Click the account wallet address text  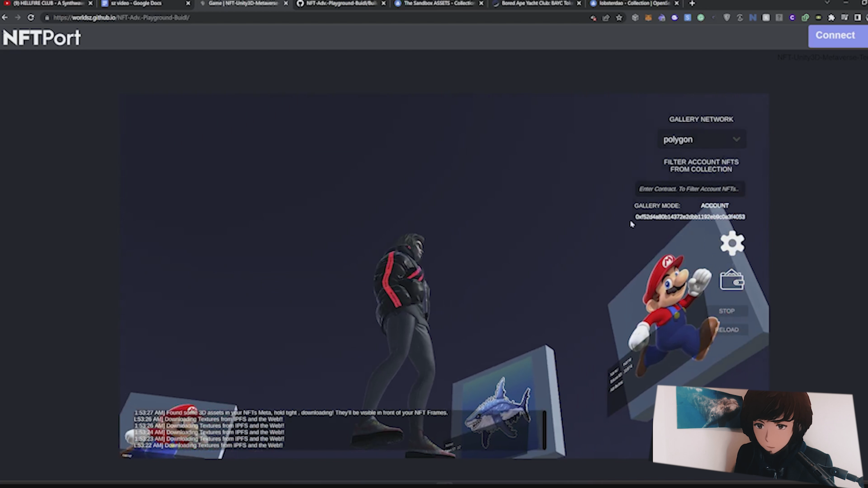tap(690, 217)
